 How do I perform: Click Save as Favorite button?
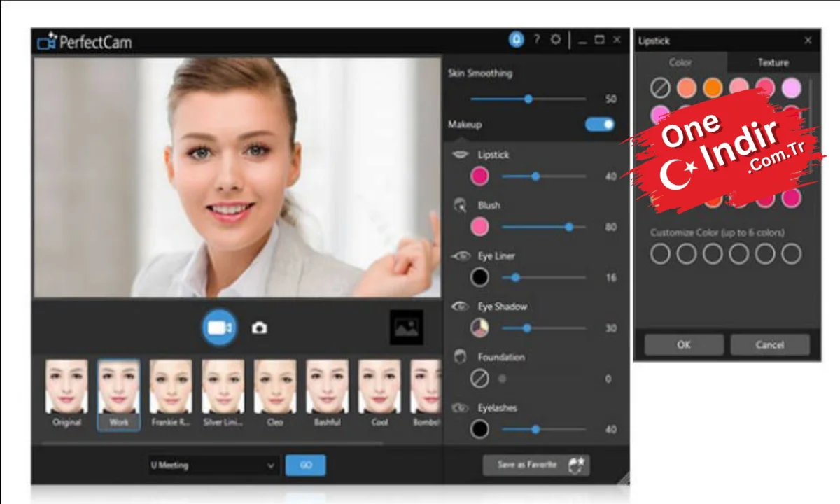pos(535,464)
